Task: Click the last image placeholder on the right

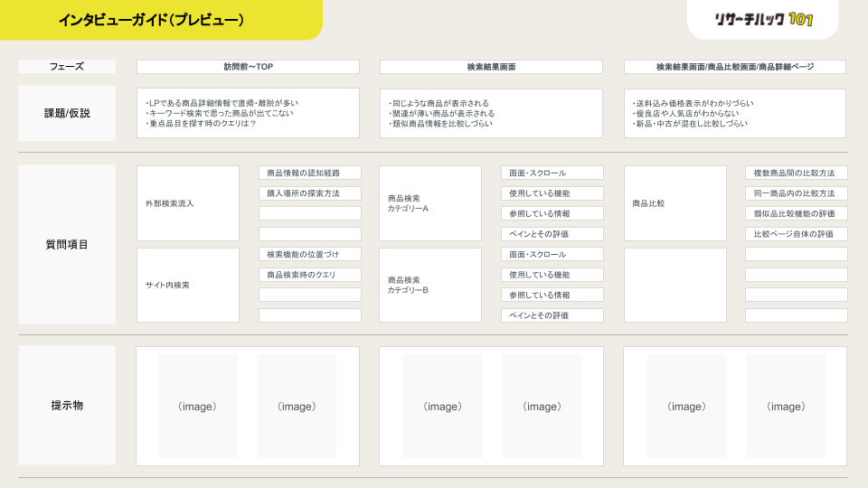Action: click(x=786, y=406)
